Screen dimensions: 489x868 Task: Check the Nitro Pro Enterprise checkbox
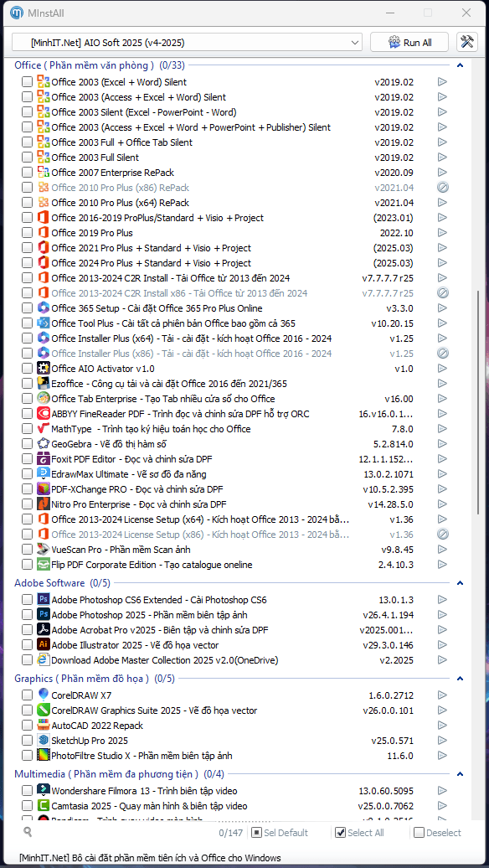27,504
